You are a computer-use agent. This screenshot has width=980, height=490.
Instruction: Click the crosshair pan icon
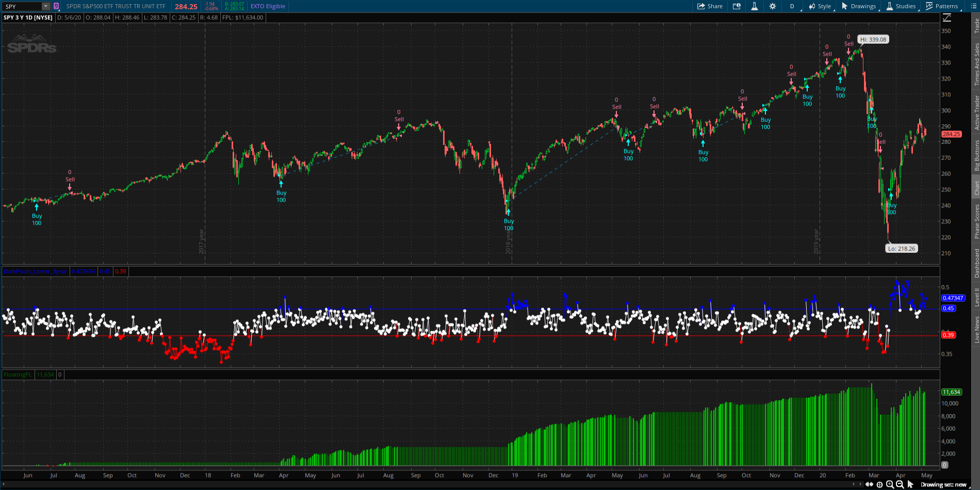coord(879,484)
